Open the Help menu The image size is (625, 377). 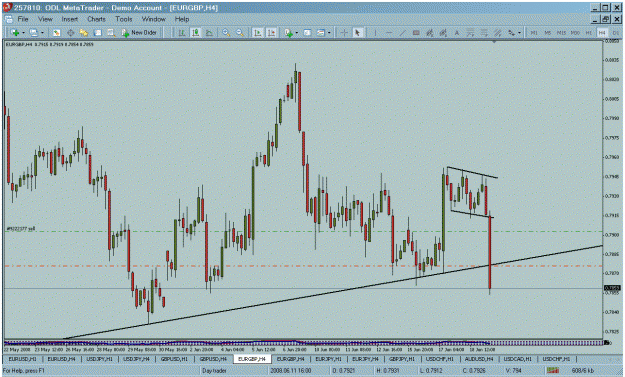182,19
